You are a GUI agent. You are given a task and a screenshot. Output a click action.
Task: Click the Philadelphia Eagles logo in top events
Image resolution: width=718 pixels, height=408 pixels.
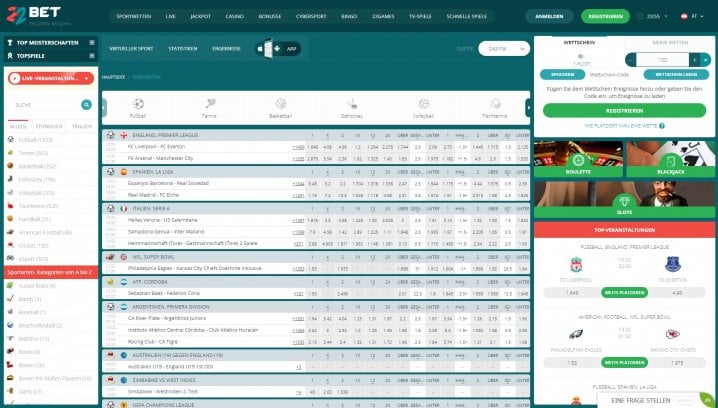(576, 334)
